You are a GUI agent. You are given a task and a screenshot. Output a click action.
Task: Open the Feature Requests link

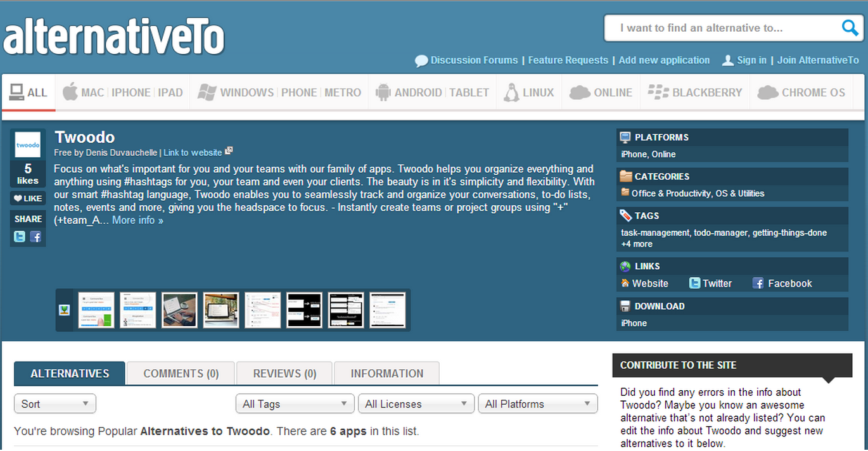coord(568,60)
